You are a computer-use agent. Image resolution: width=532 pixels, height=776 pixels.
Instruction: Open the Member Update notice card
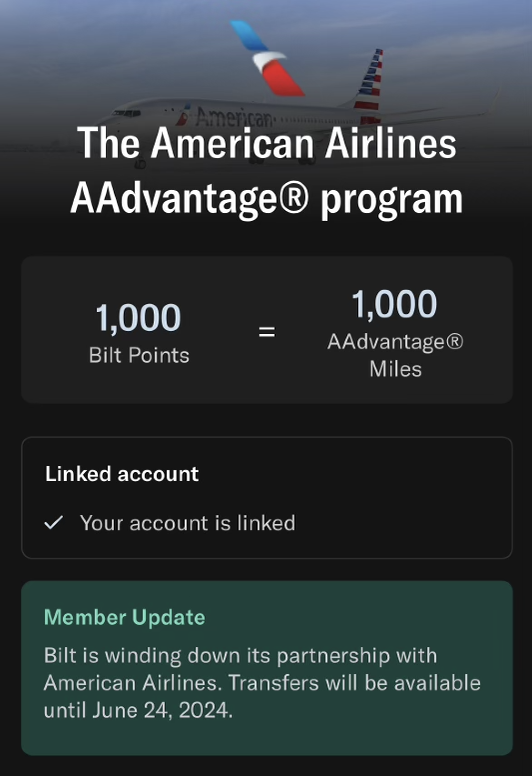pos(267,668)
